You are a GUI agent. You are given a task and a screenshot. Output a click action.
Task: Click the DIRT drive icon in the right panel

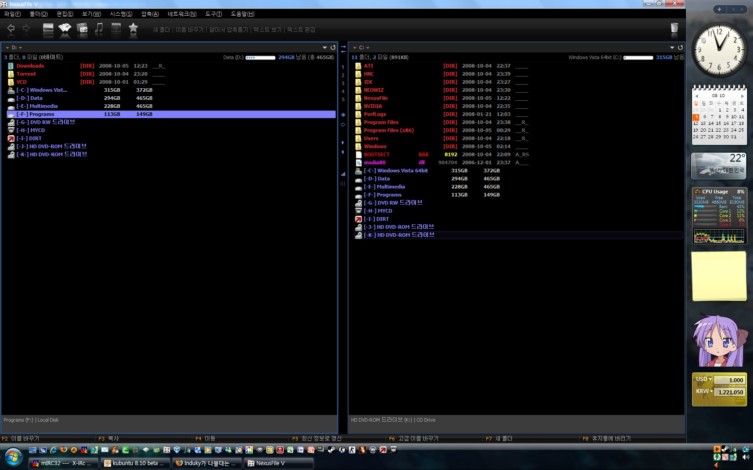[x=358, y=219]
